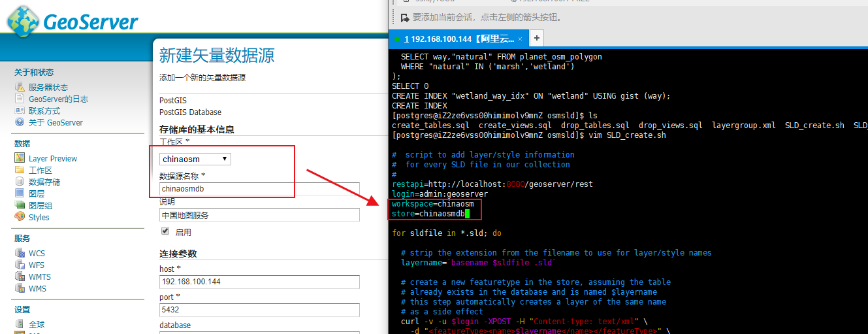868x334 pixels.
Task: Click the Styles palette icon
Action: click(x=20, y=217)
